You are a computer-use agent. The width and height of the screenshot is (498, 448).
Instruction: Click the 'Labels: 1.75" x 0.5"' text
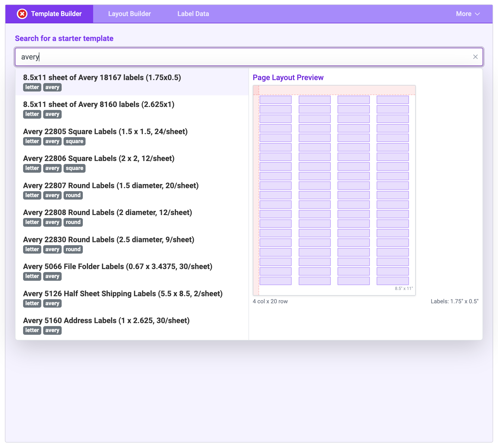click(x=455, y=301)
